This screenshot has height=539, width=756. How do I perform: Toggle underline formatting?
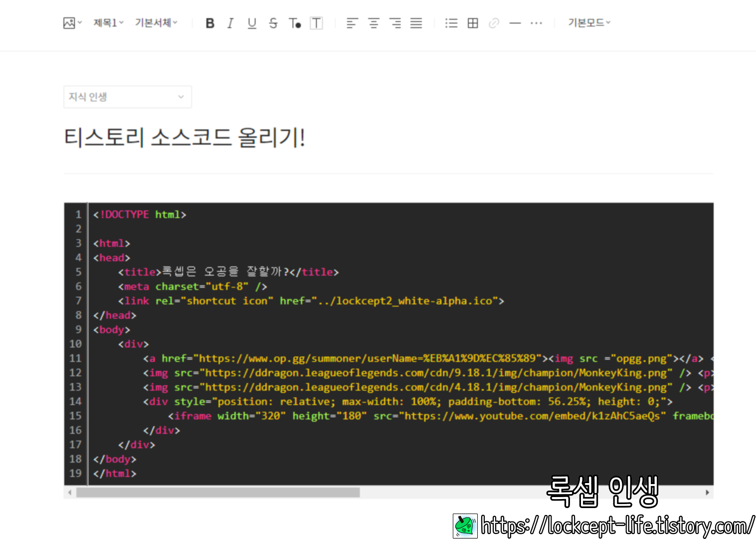tap(252, 23)
